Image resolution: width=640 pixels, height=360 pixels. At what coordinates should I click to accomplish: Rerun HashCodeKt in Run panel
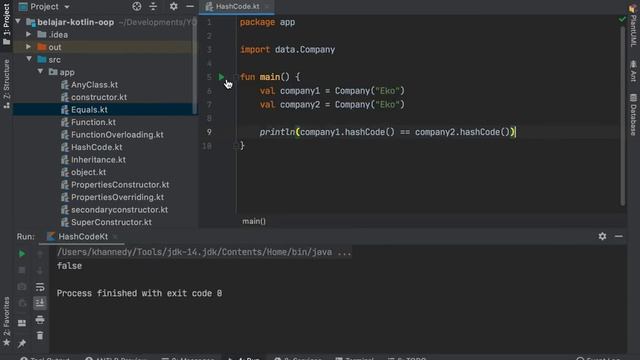point(22,254)
